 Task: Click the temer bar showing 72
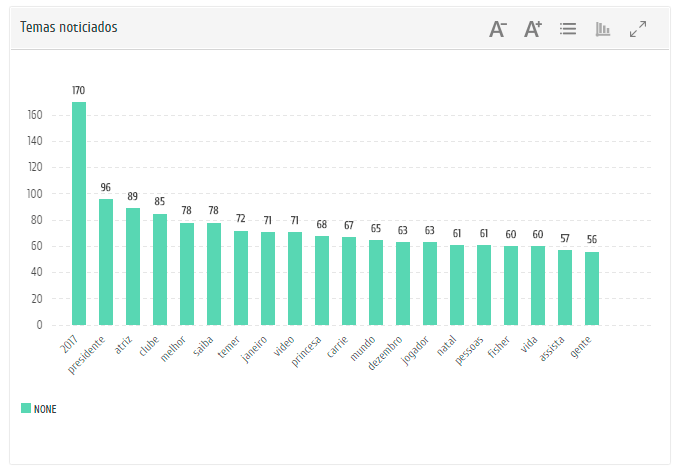(x=241, y=278)
